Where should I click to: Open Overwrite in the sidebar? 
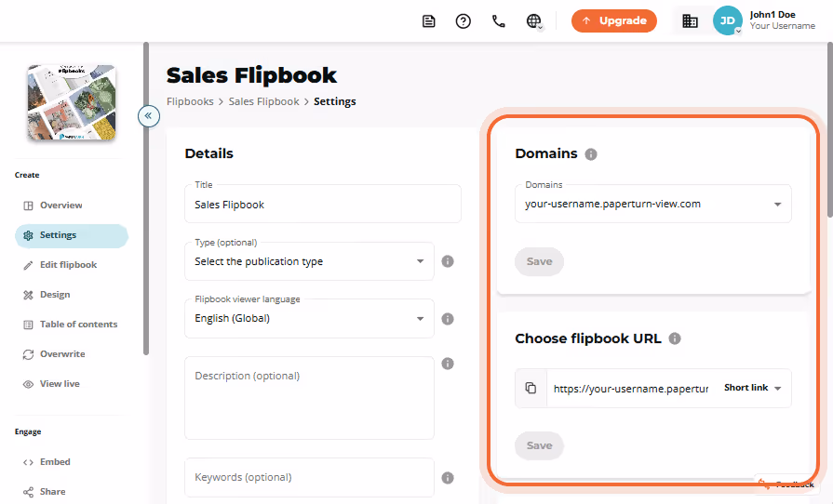click(71, 354)
